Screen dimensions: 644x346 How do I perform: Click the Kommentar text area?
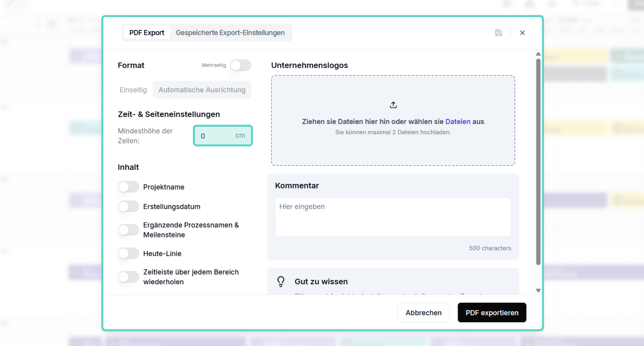click(x=393, y=217)
